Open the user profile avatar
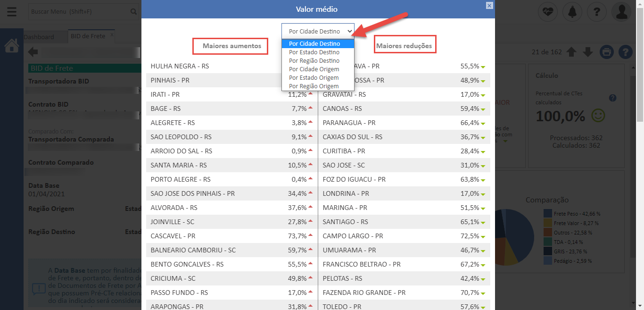This screenshot has width=644, height=310. tap(622, 12)
